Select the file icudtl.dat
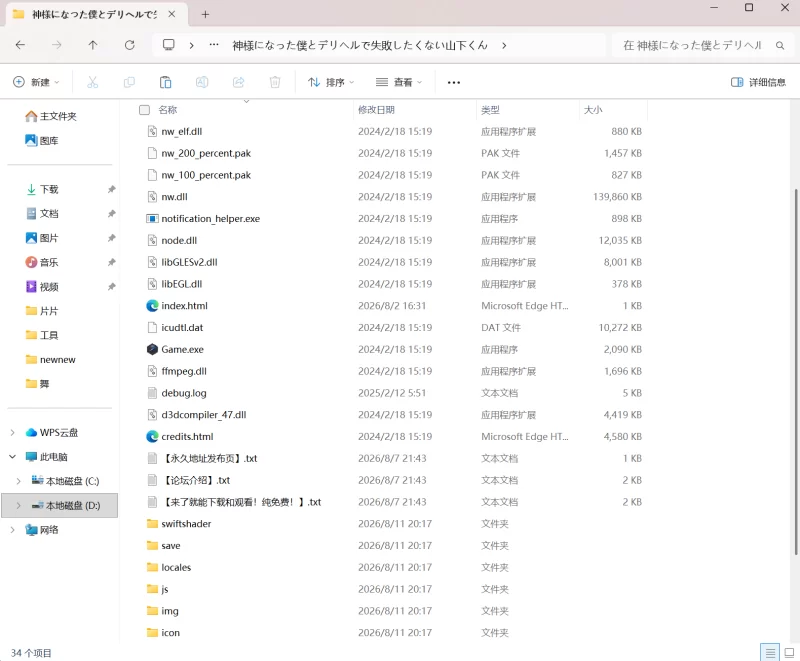This screenshot has height=661, width=800. pos(182,327)
